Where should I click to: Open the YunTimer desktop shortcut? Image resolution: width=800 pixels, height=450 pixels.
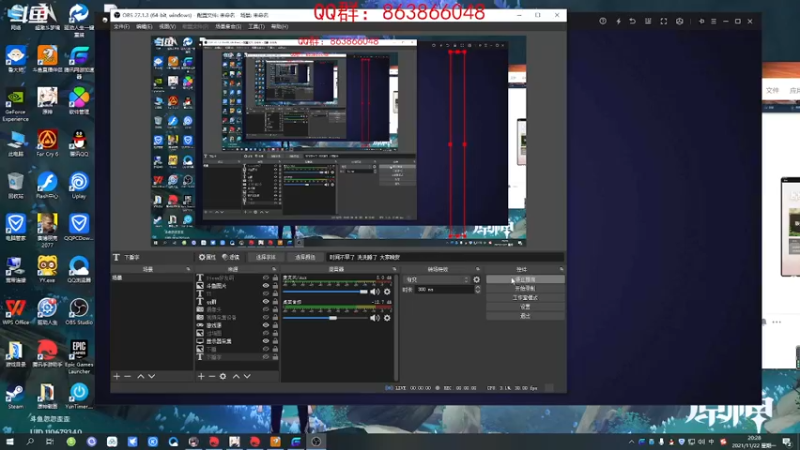pyautogui.click(x=79, y=396)
